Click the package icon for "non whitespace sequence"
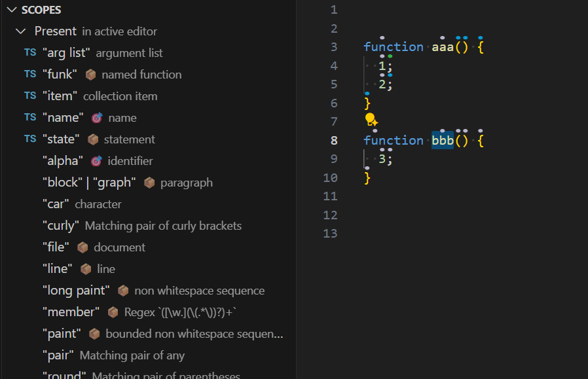 [122, 290]
